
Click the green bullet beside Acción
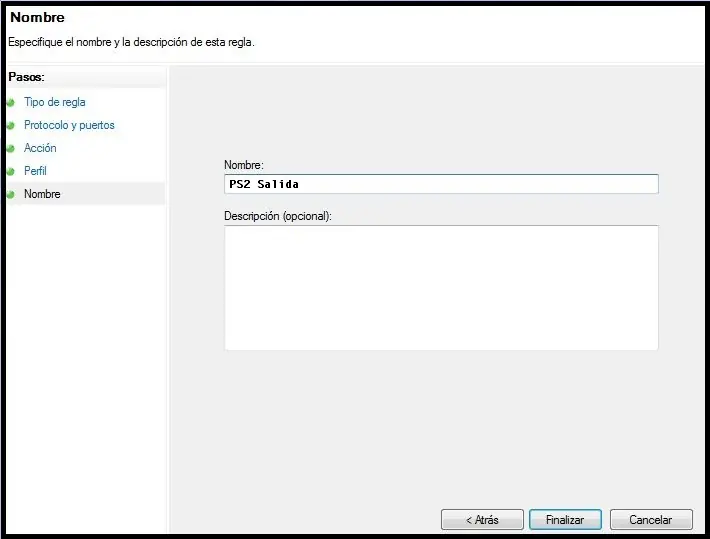(10, 149)
